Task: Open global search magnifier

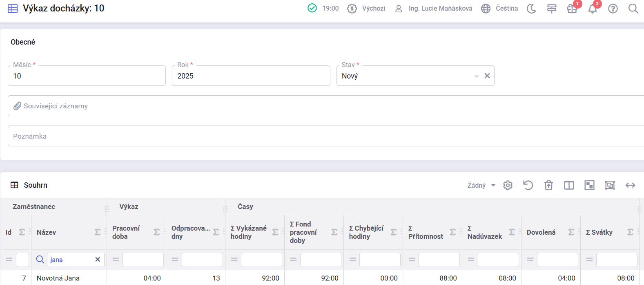Action: (633, 9)
